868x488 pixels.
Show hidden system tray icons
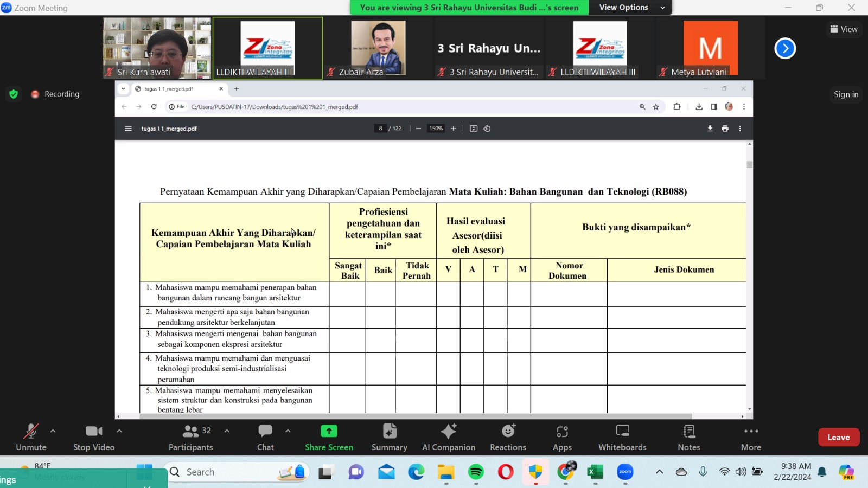pos(659,472)
